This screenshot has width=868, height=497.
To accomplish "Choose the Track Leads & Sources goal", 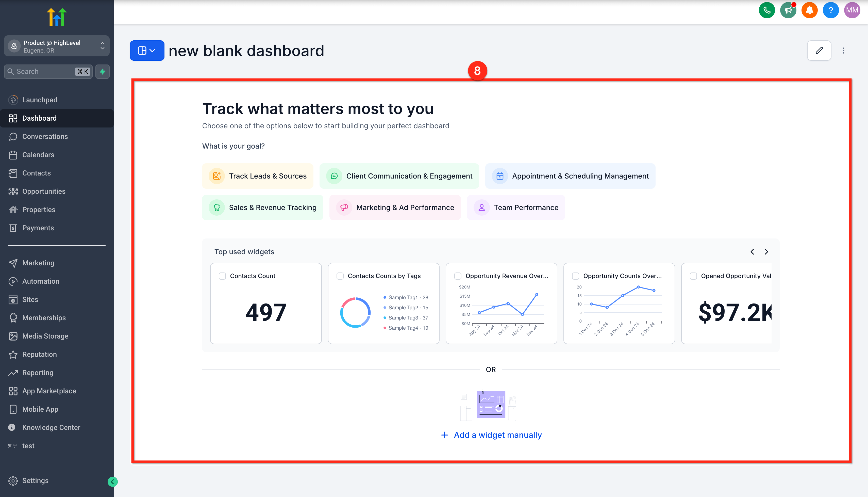I will pyautogui.click(x=258, y=176).
